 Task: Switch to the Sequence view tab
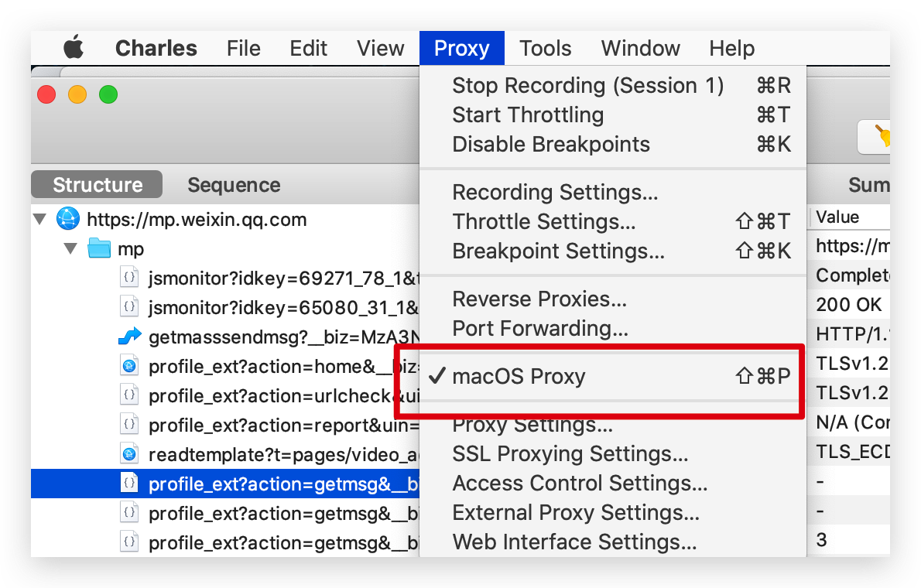234,186
